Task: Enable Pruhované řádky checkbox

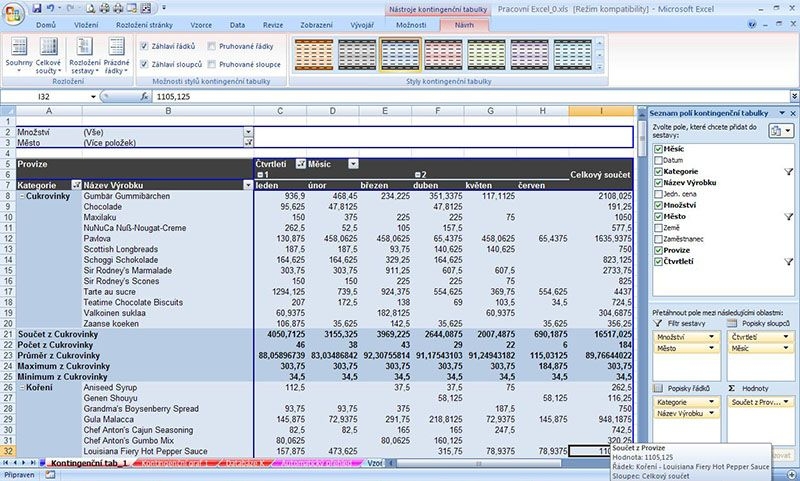Action: pos(210,46)
